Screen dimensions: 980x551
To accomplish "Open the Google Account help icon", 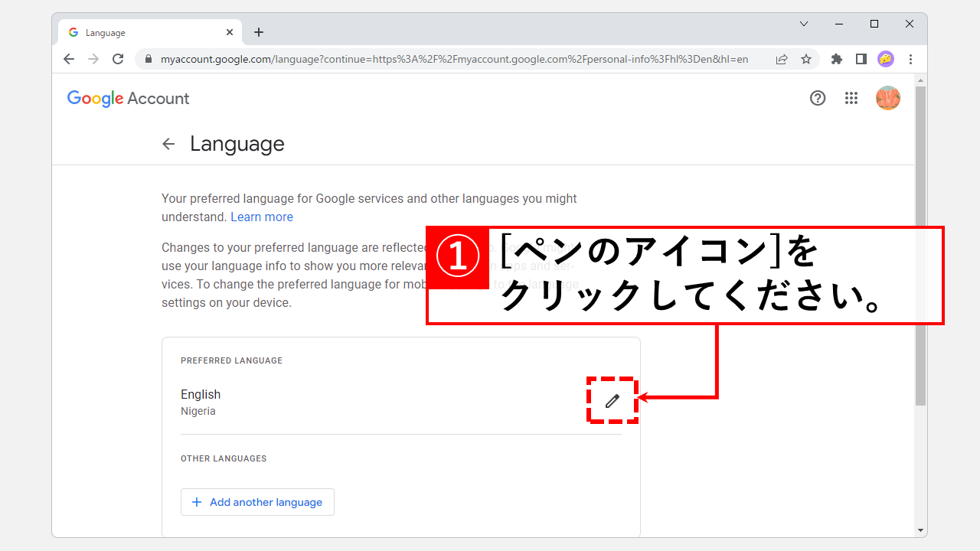I will click(x=818, y=98).
